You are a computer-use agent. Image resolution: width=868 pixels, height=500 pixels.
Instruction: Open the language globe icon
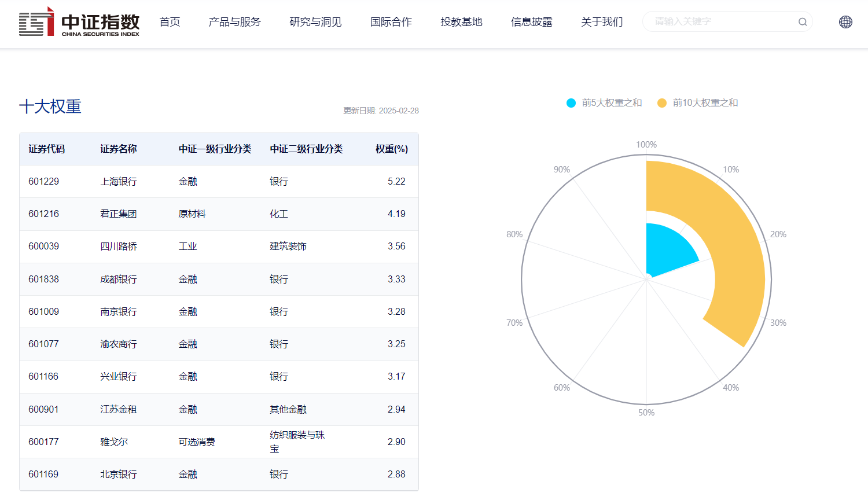(x=845, y=21)
